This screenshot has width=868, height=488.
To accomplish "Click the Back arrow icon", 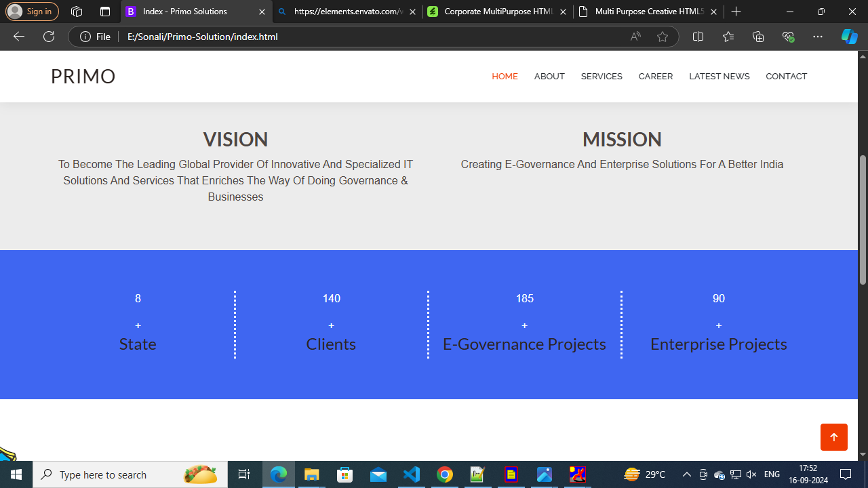I will click(19, 37).
